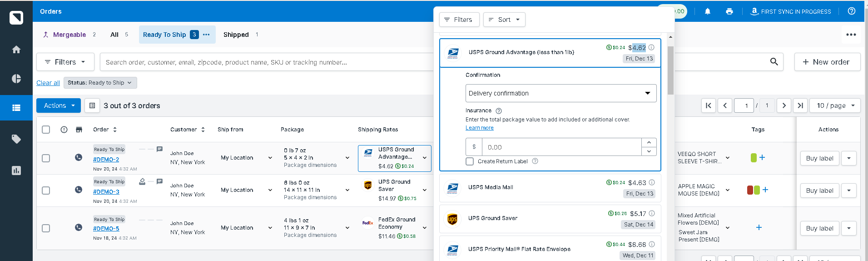Open the pie chart dashboard sidebar icon
This screenshot has height=261, width=868.
tap(16, 79)
